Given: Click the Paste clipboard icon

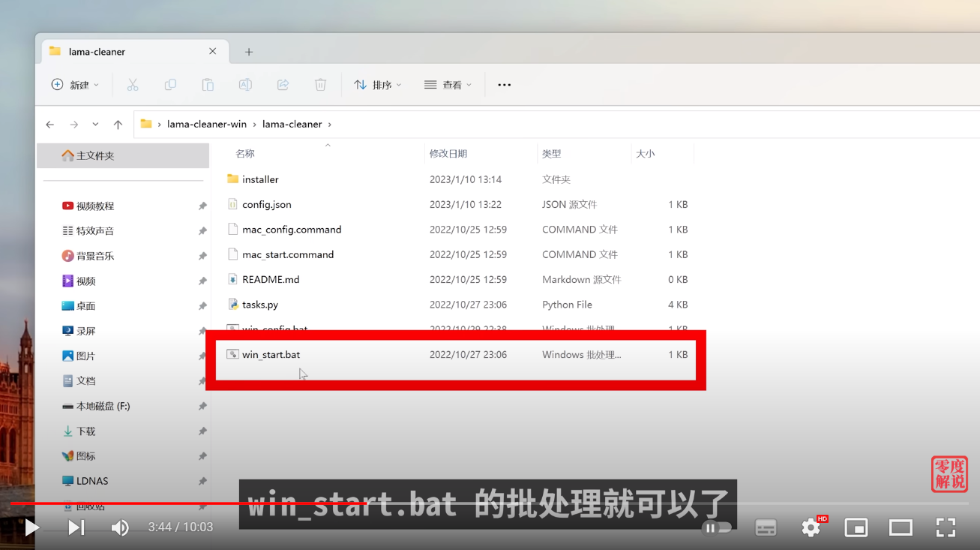Looking at the screenshot, I should pos(208,85).
